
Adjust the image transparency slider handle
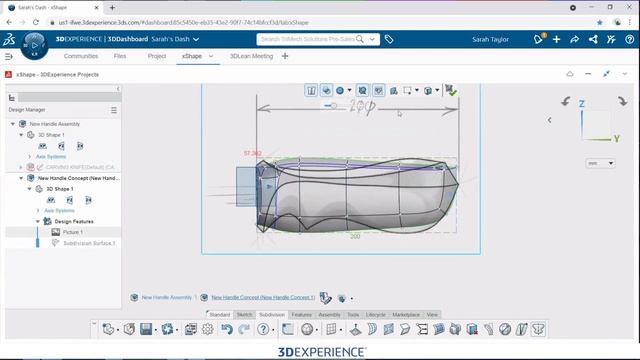click(334, 106)
